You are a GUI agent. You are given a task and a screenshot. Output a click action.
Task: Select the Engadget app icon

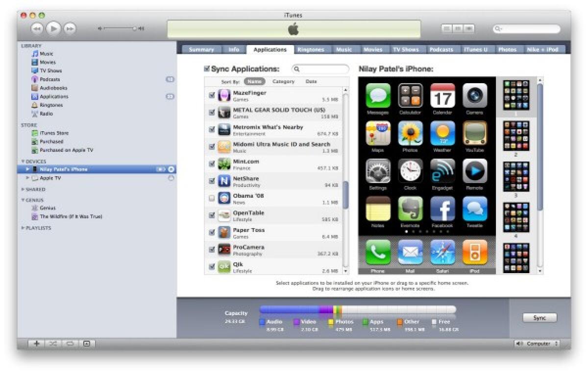pos(443,171)
